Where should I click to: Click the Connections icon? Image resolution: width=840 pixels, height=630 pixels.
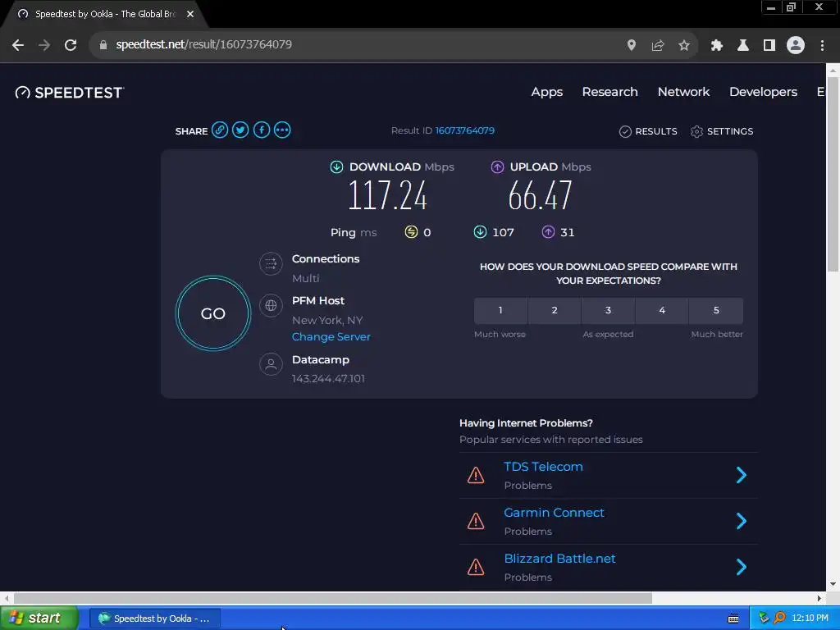point(271,263)
